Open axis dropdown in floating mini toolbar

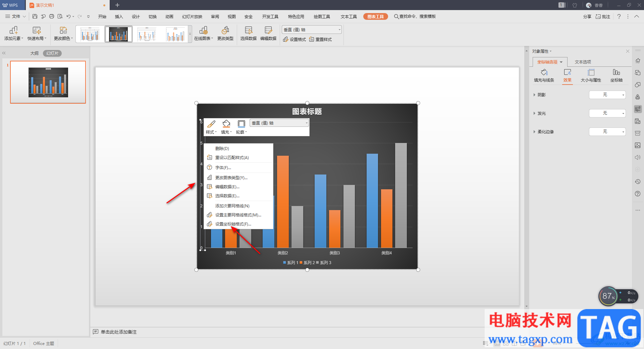(x=279, y=123)
